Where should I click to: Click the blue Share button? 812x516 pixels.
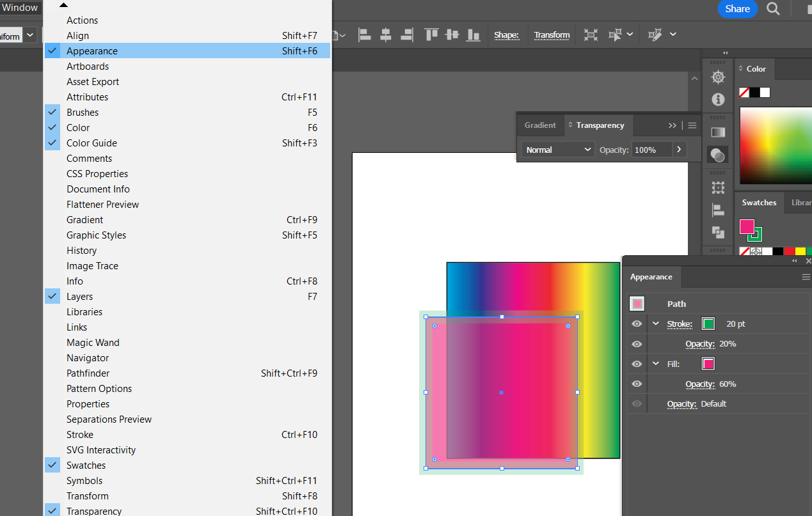737,9
